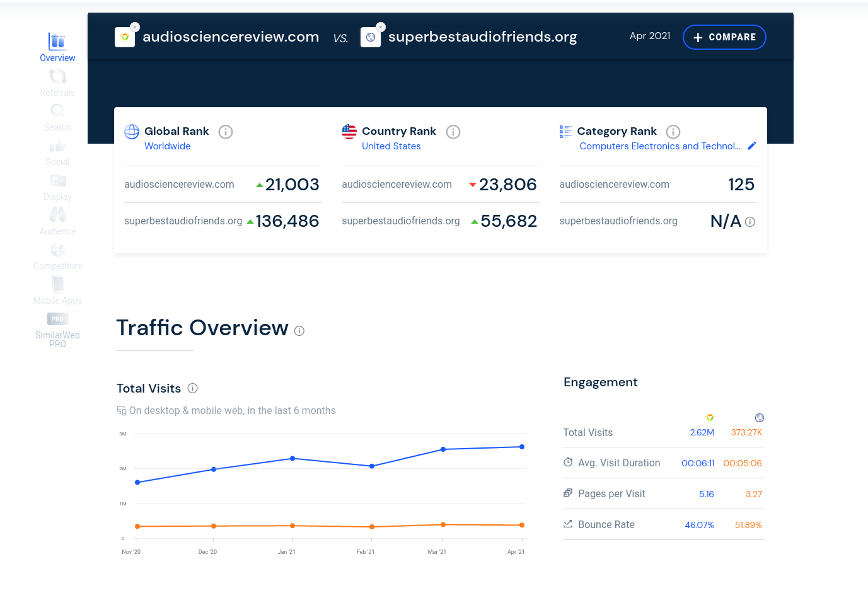Click the desktop and mobile web icon
This screenshot has width=868, height=610.
(122, 411)
